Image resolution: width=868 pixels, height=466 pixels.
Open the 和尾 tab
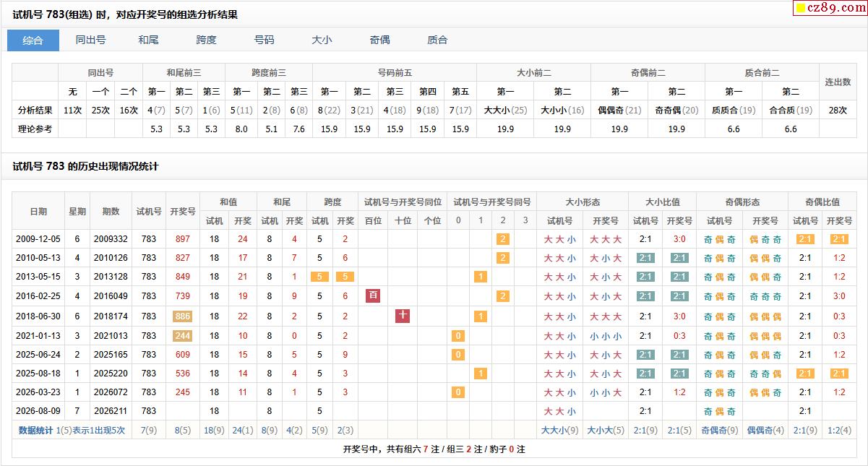pyautogui.click(x=149, y=40)
